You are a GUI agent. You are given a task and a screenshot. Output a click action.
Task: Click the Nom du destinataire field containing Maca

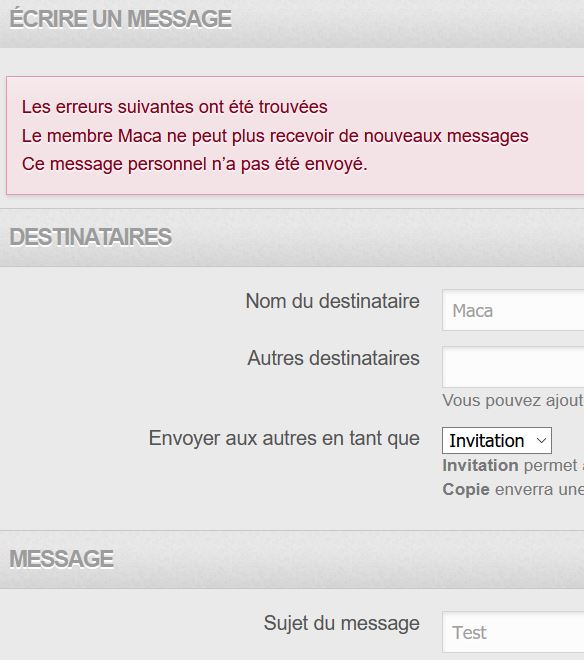click(513, 311)
